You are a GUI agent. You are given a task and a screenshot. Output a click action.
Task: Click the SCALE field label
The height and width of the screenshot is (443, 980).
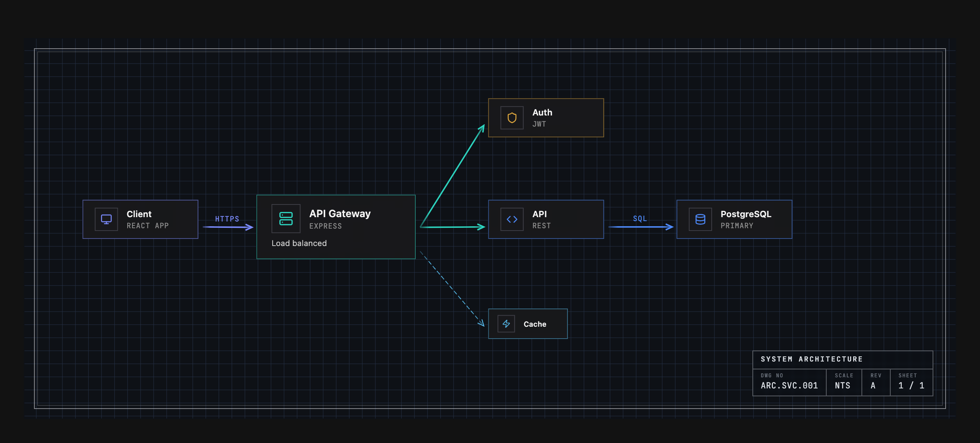pos(844,375)
